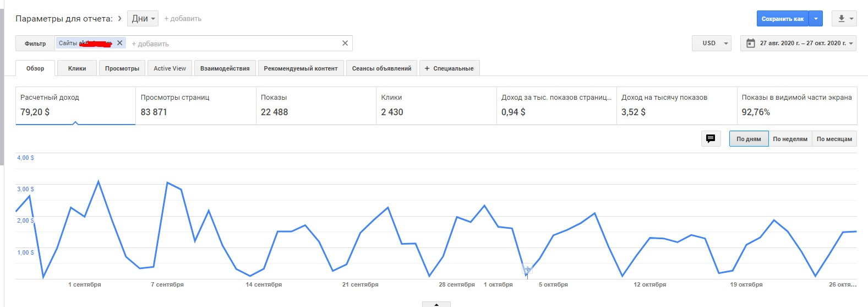Image resolution: width=868 pixels, height=307 pixels.
Task: Select the Рекомендуемый контент tab
Action: tap(301, 68)
